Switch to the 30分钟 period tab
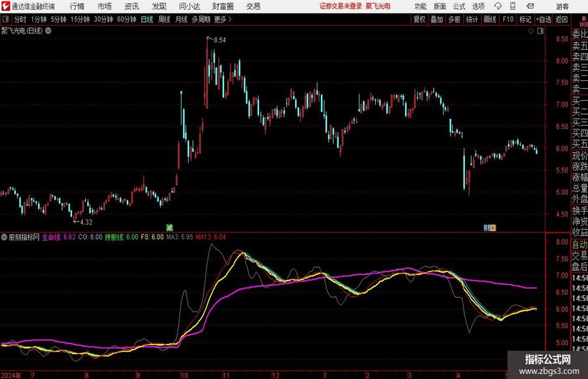The height and width of the screenshot is (379, 588). [103, 19]
